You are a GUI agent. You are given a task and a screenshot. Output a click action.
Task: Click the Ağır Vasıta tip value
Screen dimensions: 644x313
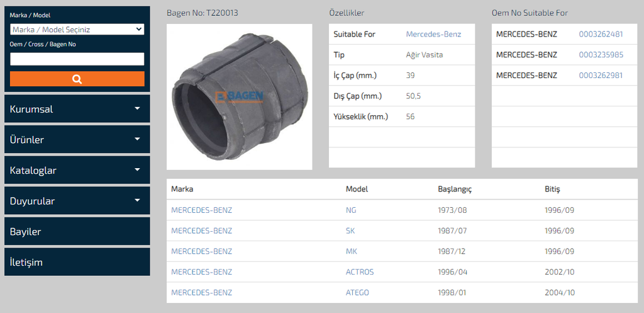coord(425,55)
